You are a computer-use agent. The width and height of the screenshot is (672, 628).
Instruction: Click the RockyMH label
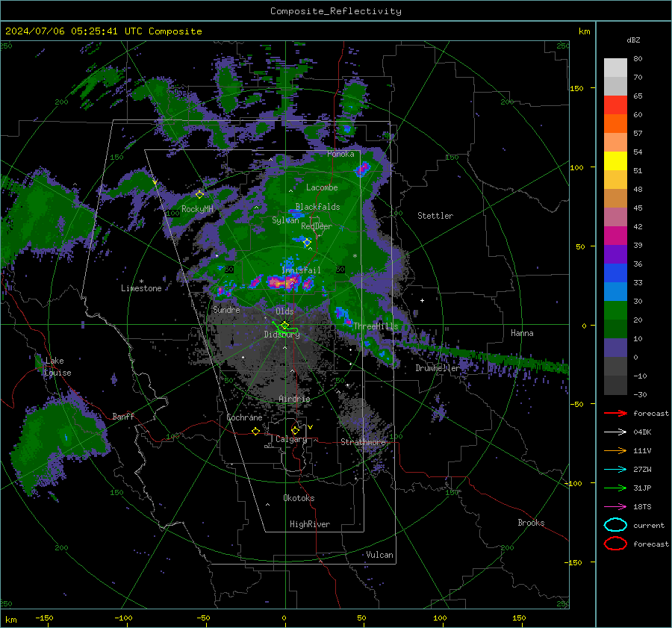(197, 209)
